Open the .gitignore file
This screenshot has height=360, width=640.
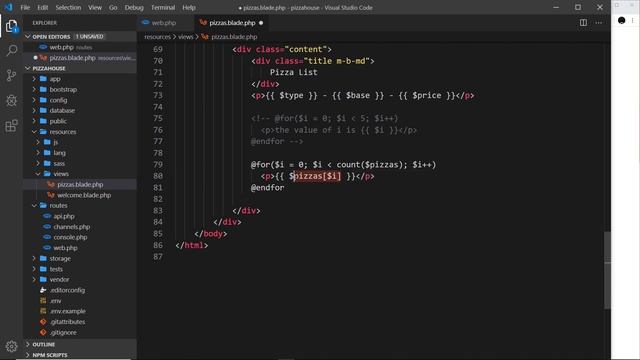click(x=80, y=332)
